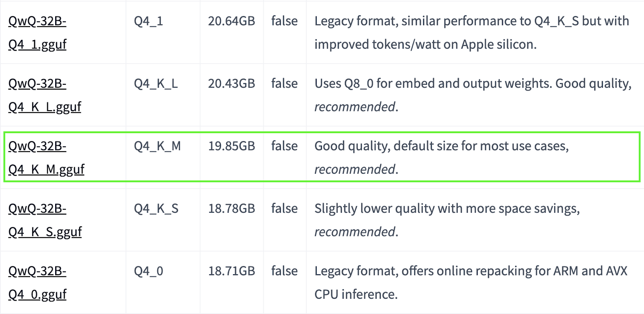Open the QwQ-32B-Q4_K_S.gguf file link
644x314 pixels.
[45, 220]
